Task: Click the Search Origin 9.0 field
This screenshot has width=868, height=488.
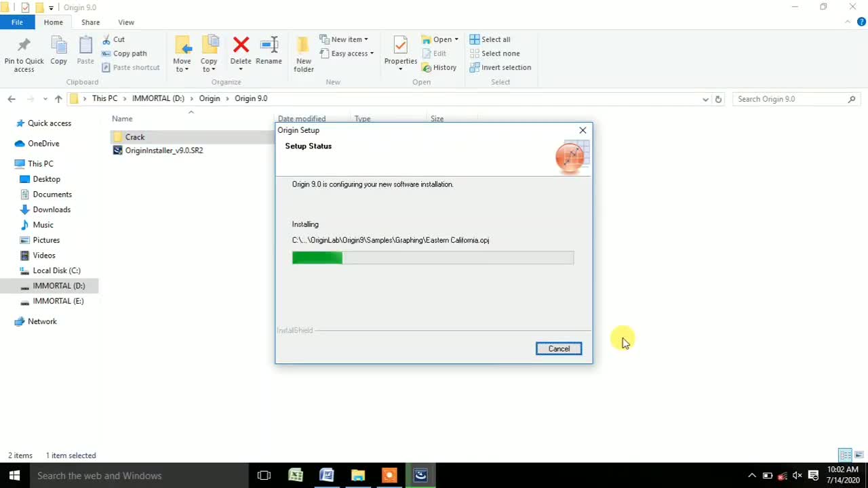Action: 796,99
